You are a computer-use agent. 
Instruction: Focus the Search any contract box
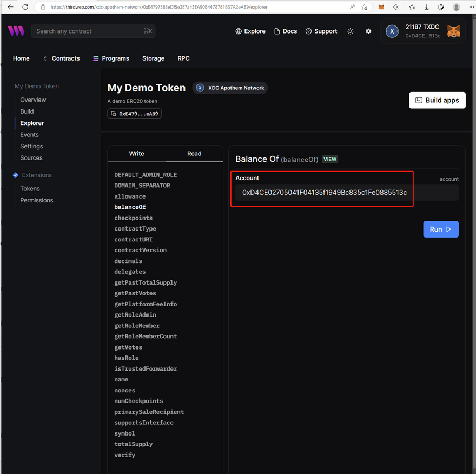pos(87,31)
